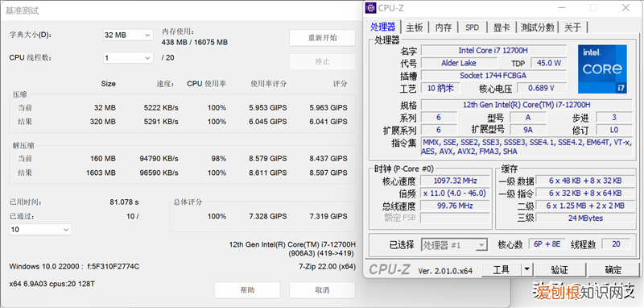This screenshot has height=308, width=644.
Task: Click the 规格 field 12th Gen Intel Core i7-12700H
Action: (526, 105)
